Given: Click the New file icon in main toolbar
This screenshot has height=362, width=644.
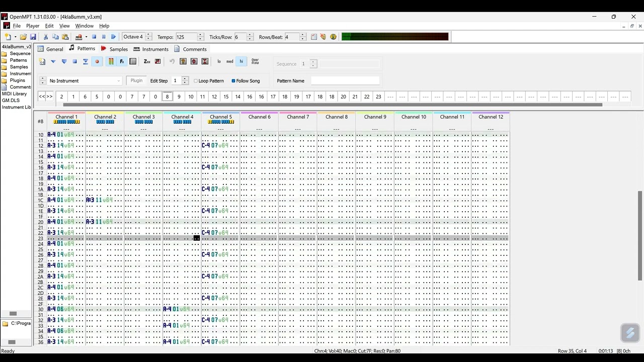Looking at the screenshot, I should click(8, 37).
